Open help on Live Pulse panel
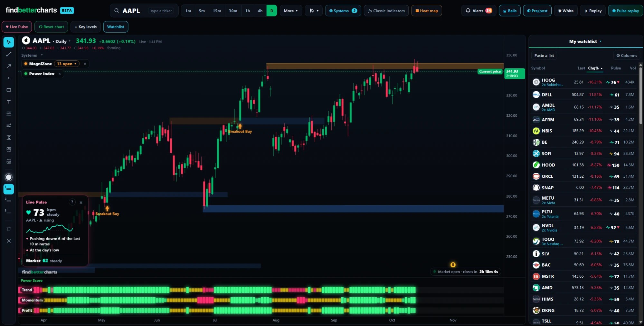The width and height of the screenshot is (644, 326). 72,202
